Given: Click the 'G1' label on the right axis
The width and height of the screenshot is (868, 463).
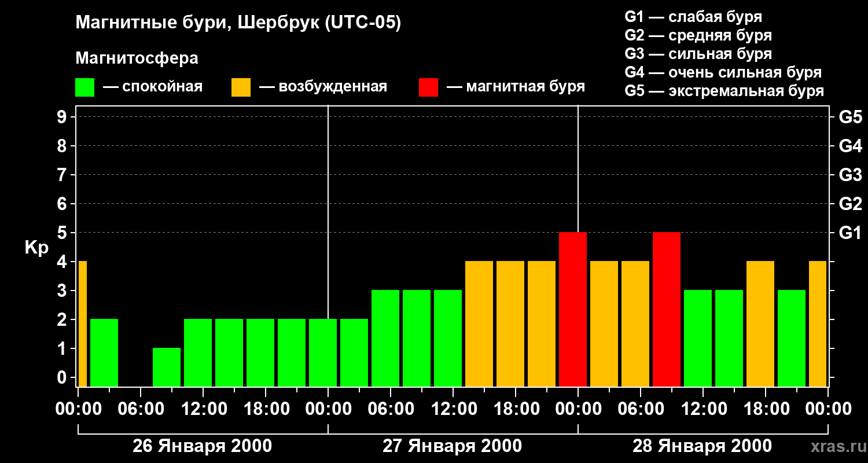Looking at the screenshot, I should [850, 233].
